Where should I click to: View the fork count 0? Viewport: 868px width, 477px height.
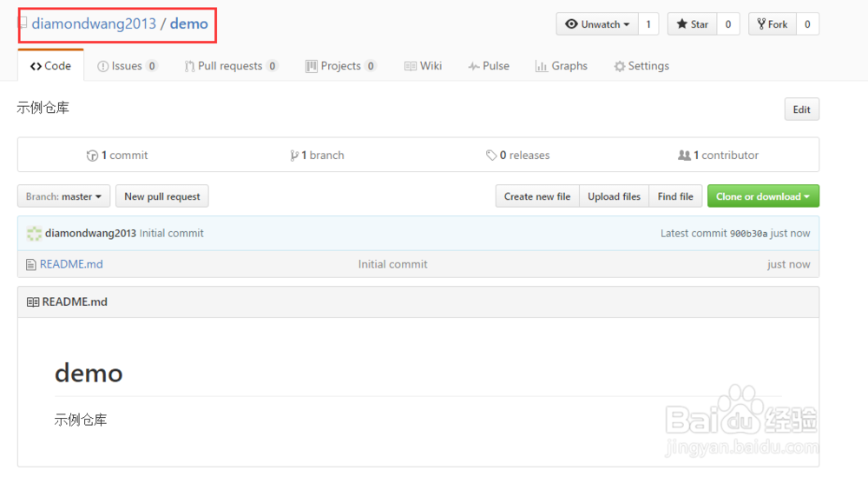(807, 24)
